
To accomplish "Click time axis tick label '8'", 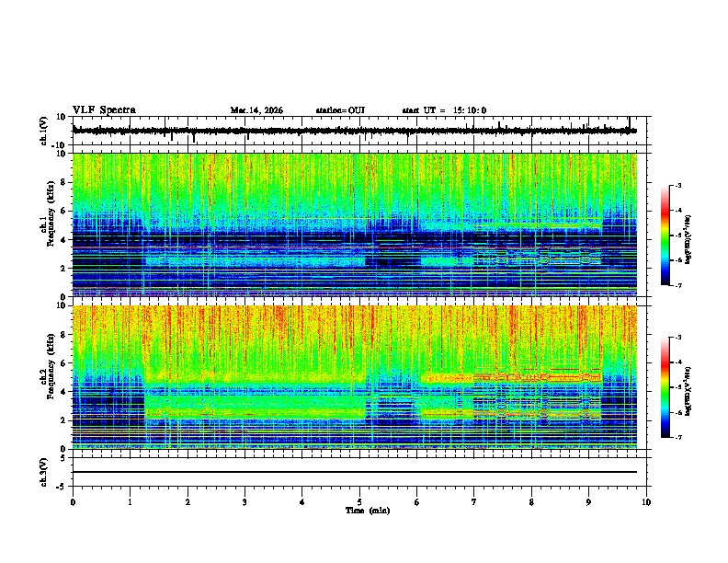I will (531, 501).
